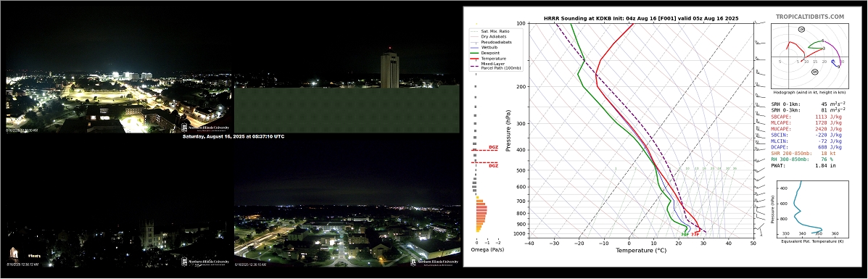Click the DCAPE 688 J/kg row

click(x=807, y=147)
